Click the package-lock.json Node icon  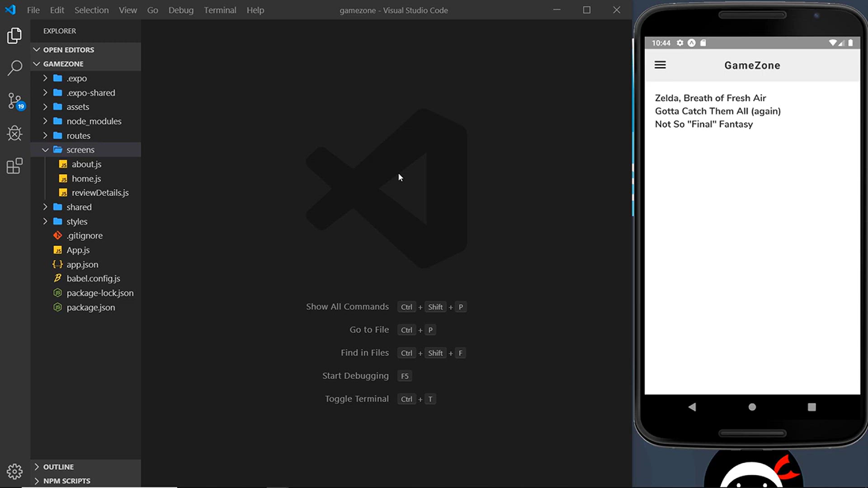[57, 293]
